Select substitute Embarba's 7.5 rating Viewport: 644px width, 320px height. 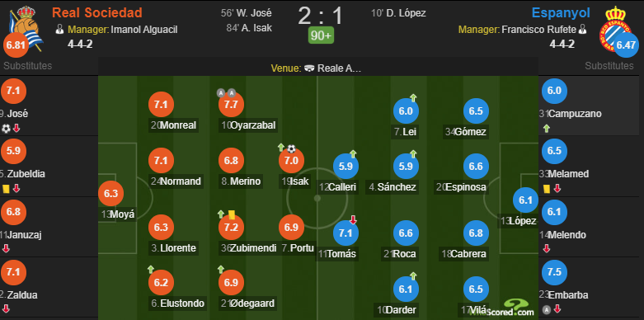click(x=554, y=272)
